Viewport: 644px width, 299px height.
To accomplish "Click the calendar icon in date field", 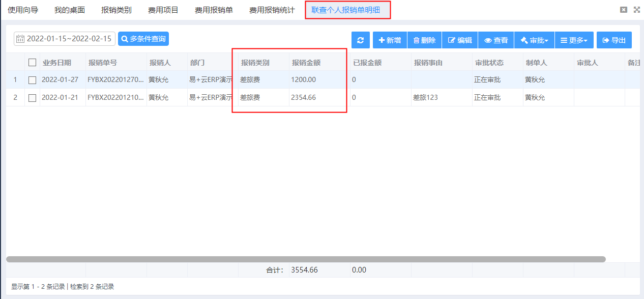I will tap(20, 39).
